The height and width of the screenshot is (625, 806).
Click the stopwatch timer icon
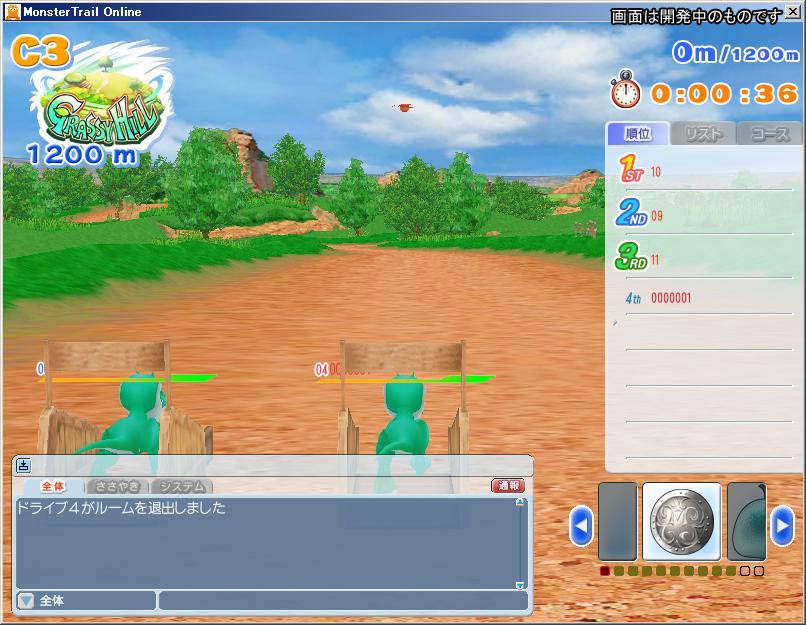(x=626, y=90)
